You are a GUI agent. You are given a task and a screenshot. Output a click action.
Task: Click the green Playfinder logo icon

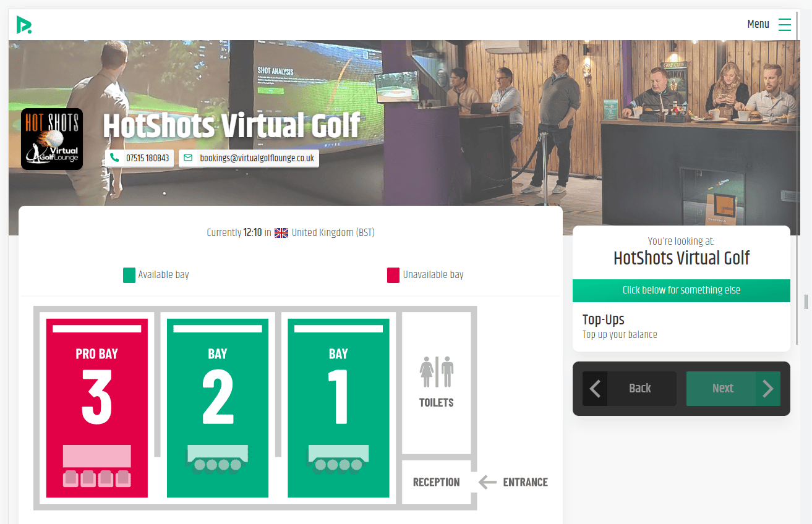pyautogui.click(x=24, y=25)
